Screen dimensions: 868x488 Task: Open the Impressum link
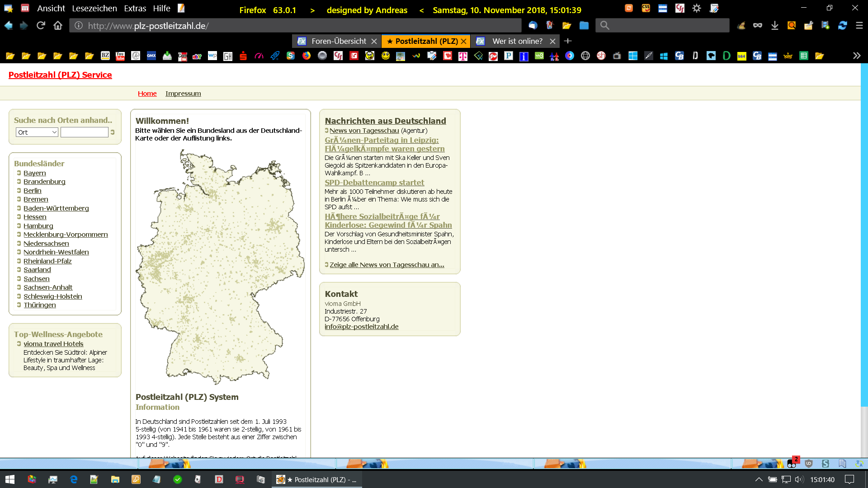click(x=183, y=94)
